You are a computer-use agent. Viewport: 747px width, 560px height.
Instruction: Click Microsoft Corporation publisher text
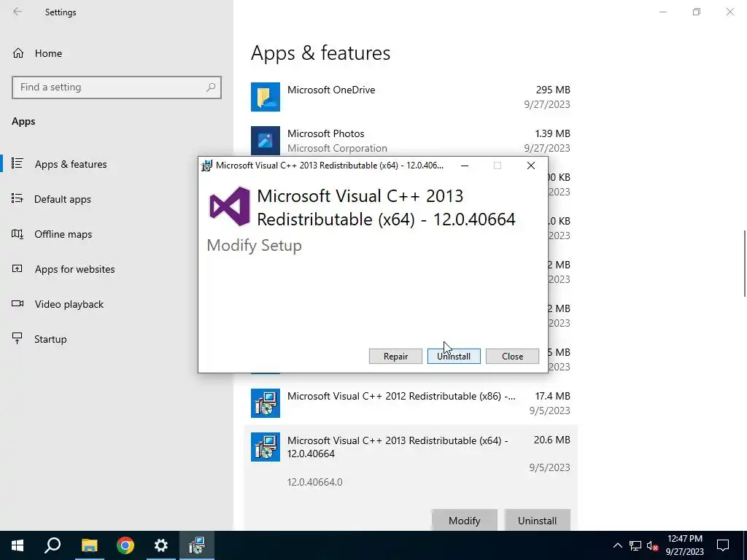[x=337, y=148]
